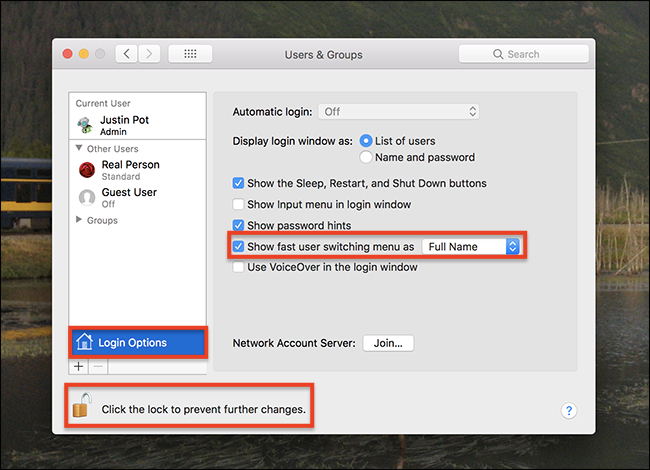Disable Show password hints checkbox
The height and width of the screenshot is (470, 650).
238,225
